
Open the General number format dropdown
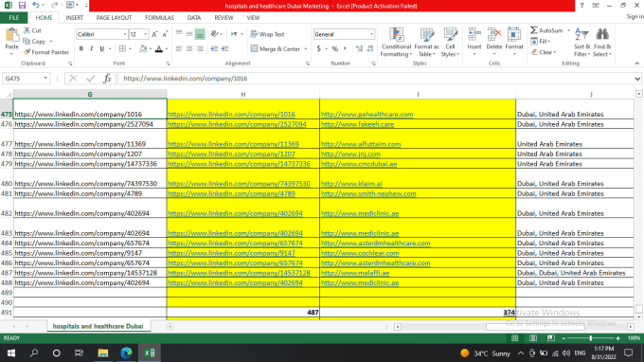pyautogui.click(x=371, y=34)
